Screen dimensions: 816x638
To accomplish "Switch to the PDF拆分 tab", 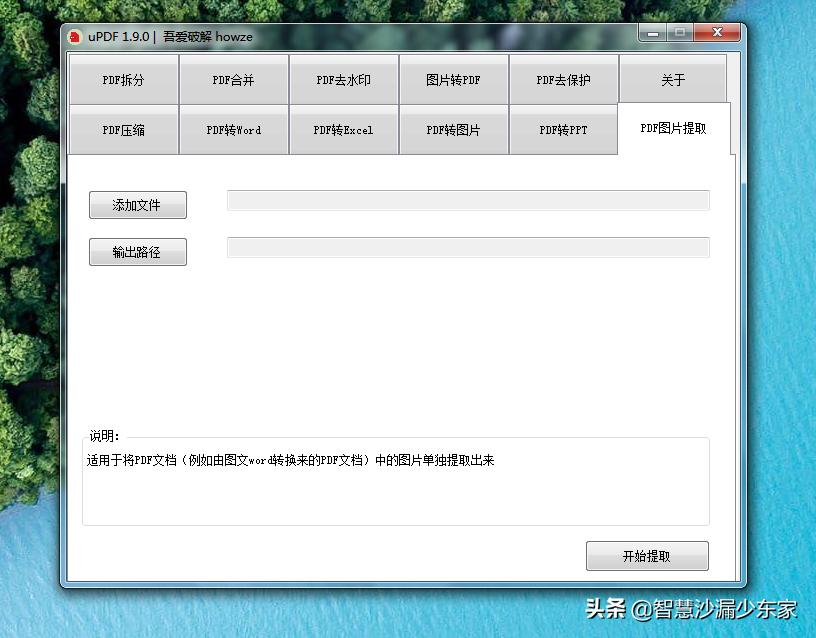I will click(x=123, y=80).
